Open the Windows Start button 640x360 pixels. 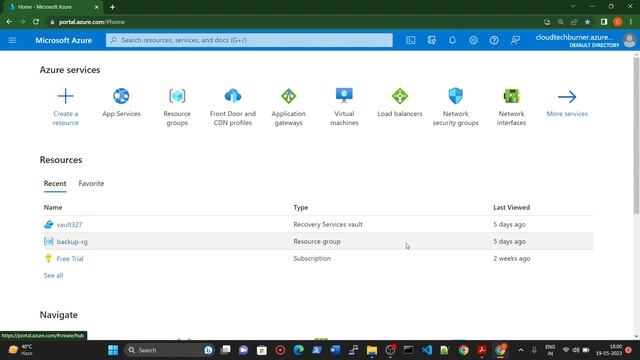click(x=113, y=350)
